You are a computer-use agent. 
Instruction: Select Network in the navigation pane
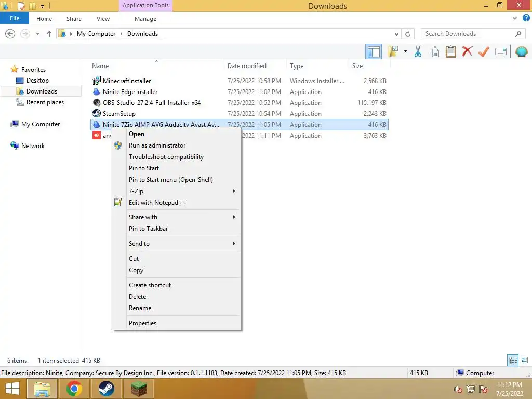(x=33, y=145)
